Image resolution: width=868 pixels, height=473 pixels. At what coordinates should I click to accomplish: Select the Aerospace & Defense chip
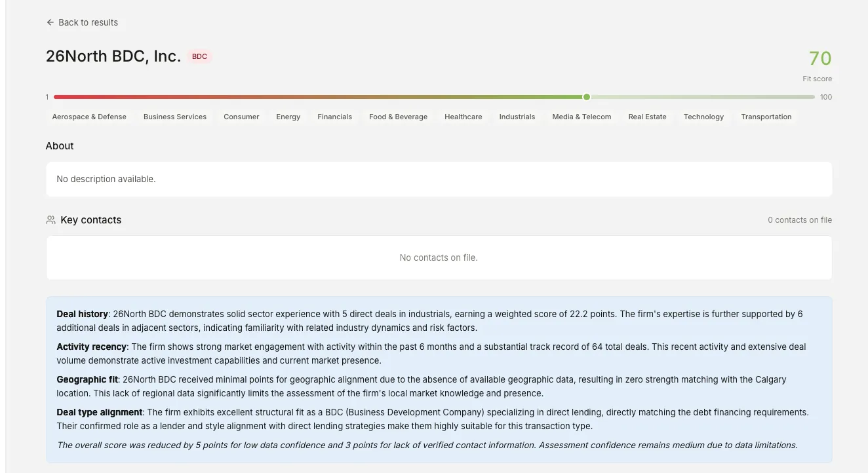pos(89,117)
